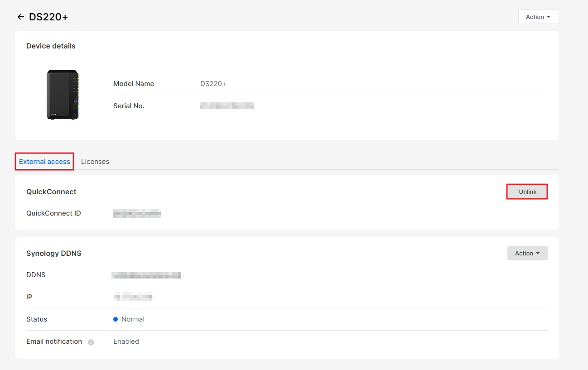Select the External access tab
Screen dimensions: 588x370
[44, 161]
